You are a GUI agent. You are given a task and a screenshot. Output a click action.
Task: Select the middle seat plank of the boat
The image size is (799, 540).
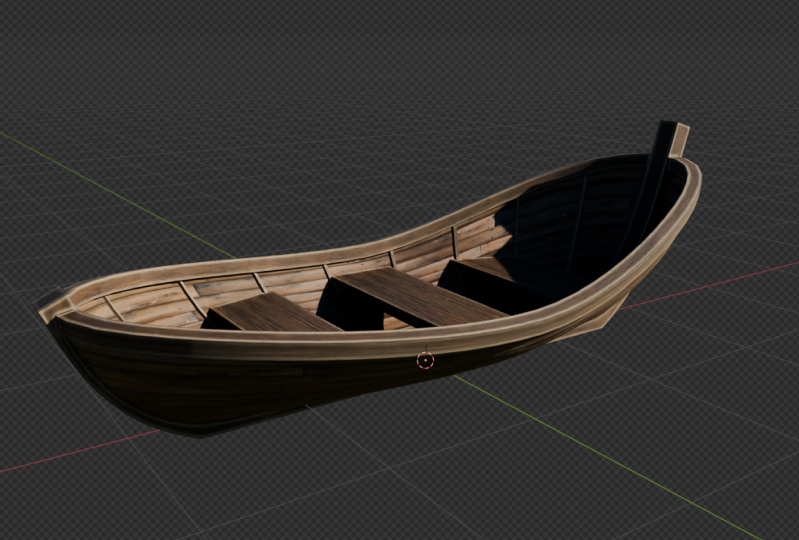[x=420, y=298]
